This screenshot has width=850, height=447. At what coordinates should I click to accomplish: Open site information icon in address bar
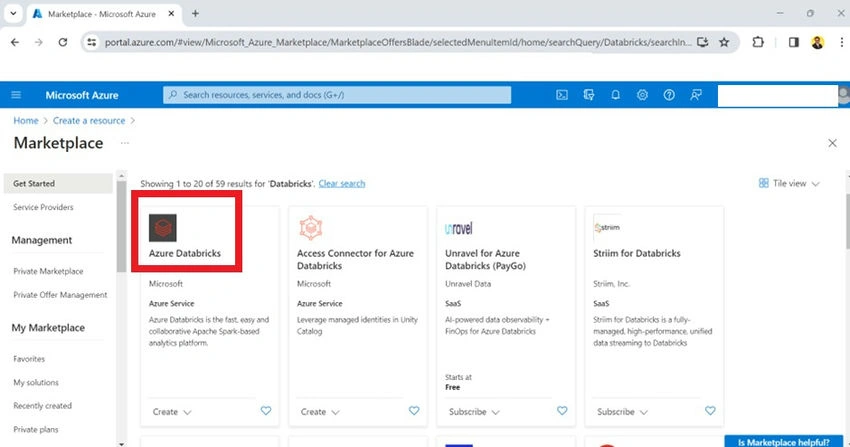[x=92, y=42]
